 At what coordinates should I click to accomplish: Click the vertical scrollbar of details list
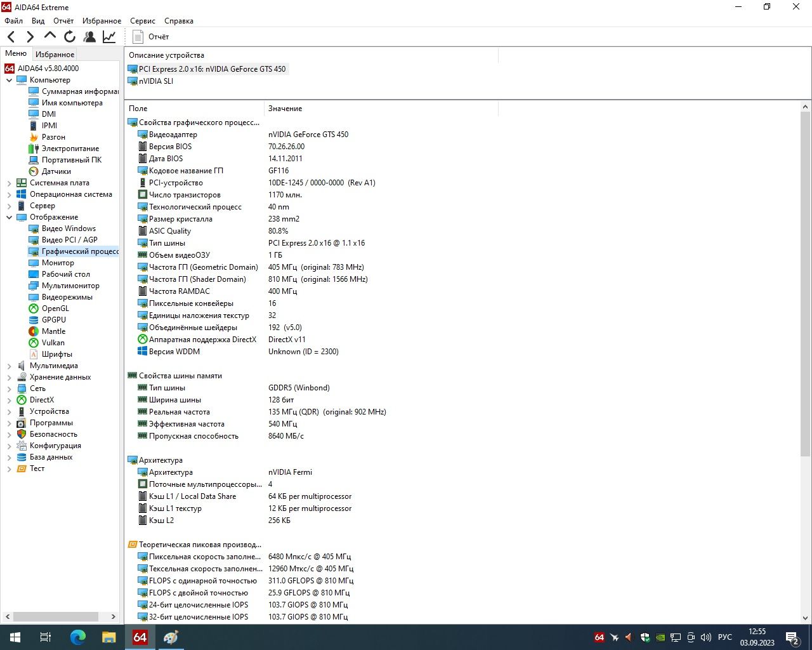click(806, 284)
